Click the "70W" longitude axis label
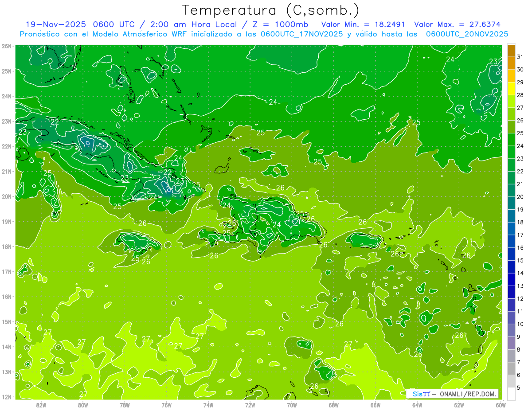Viewport: 532px width, 411px height. (x=292, y=405)
